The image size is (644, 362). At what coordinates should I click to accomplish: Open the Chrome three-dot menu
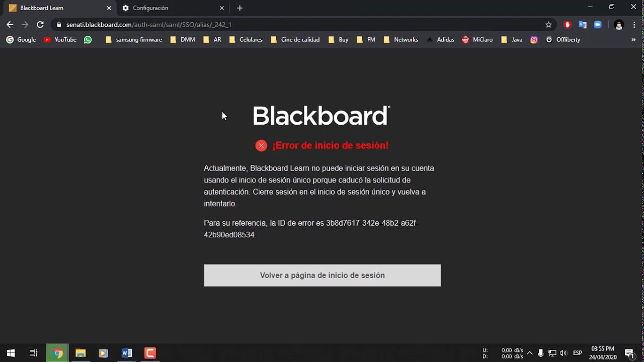[x=634, y=25]
